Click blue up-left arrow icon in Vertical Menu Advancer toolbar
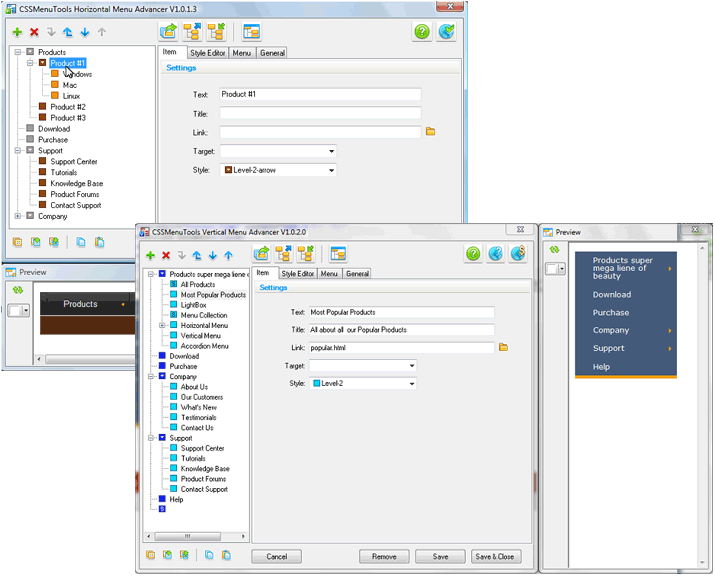The image size is (715, 576). coord(197,255)
